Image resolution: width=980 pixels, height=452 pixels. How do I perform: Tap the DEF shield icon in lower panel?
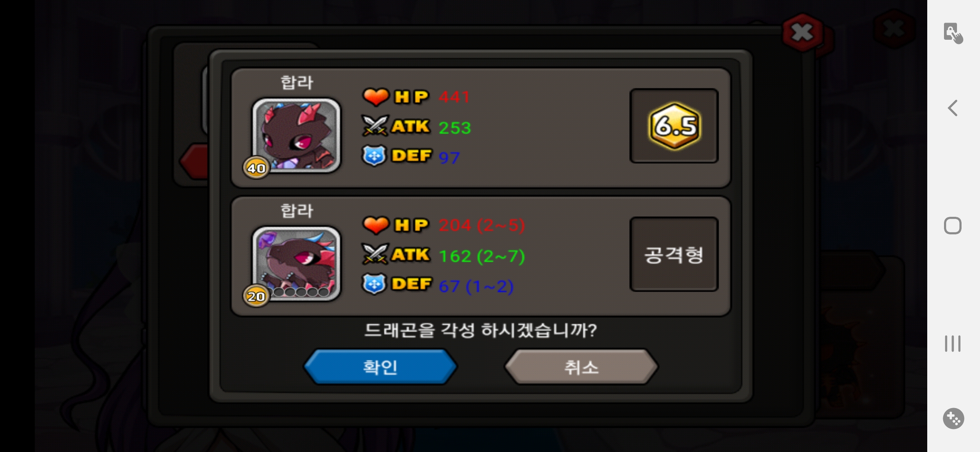point(374,284)
